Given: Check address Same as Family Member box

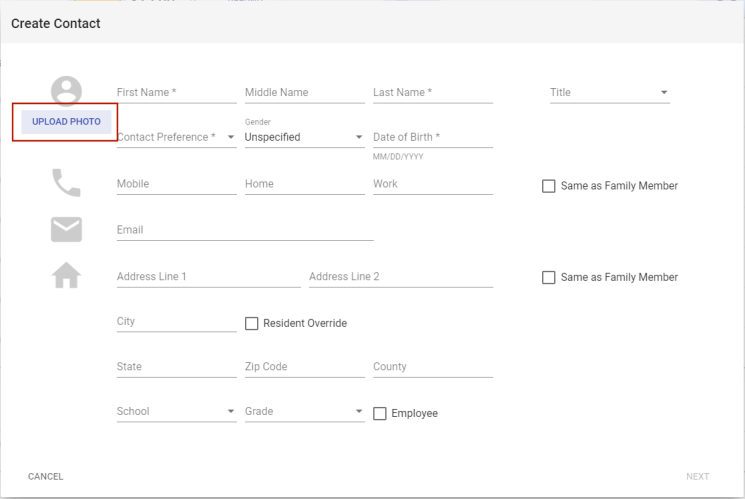Looking at the screenshot, I should [548, 278].
